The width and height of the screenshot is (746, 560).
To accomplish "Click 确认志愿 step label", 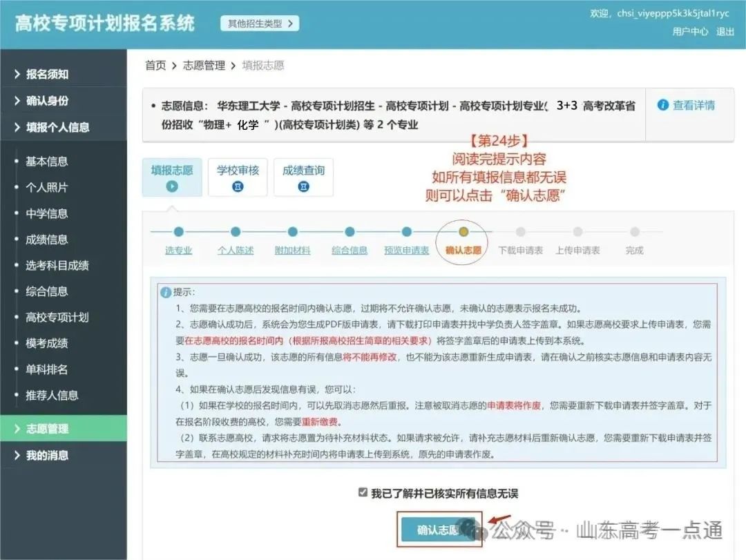I will click(x=463, y=250).
